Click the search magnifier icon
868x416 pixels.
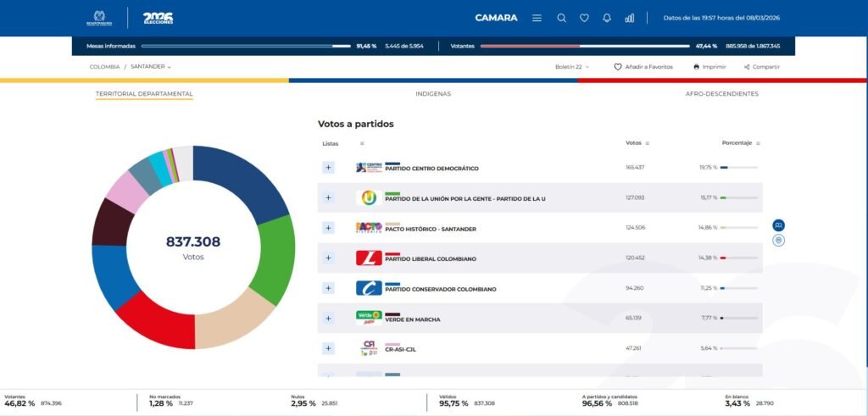tap(561, 18)
